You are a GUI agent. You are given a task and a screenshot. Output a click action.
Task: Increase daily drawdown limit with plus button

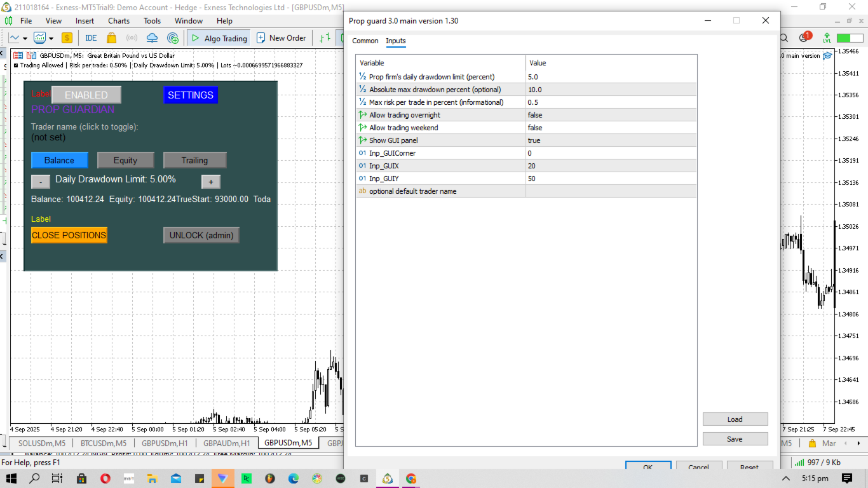pos(211,182)
